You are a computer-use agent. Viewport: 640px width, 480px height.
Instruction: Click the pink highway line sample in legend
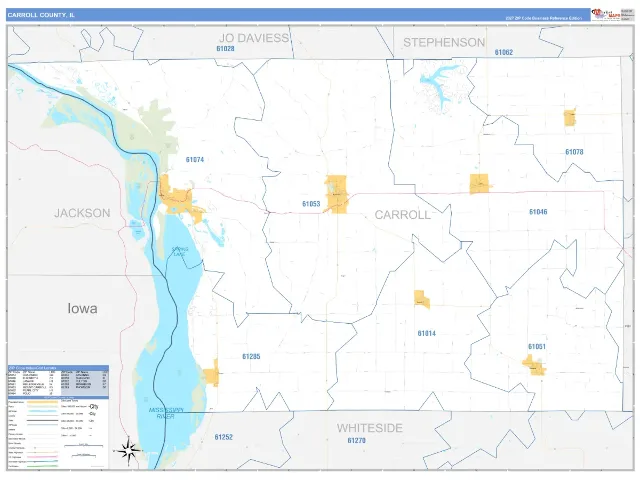[42, 457]
